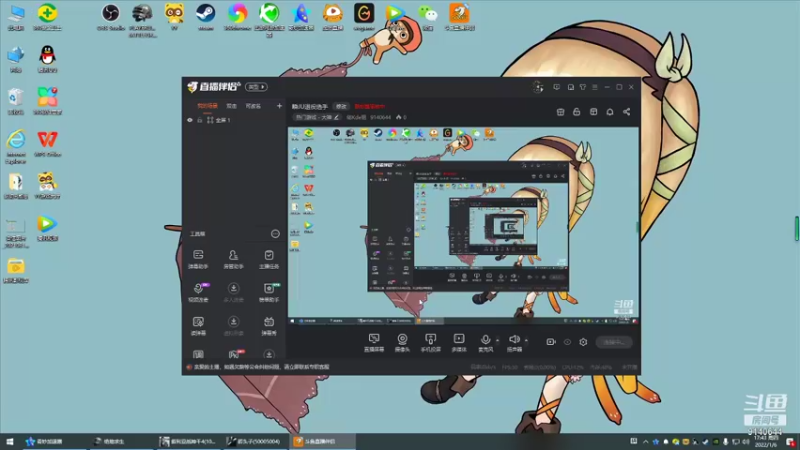Screen dimensions: 800x450
Task: Open the Recycle Bin on the desktop
Action: [x=16, y=101]
